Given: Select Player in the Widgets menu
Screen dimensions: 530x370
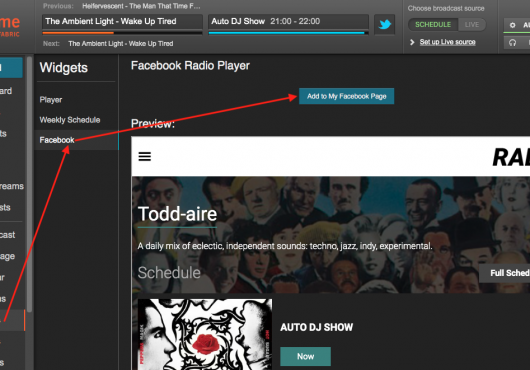Looking at the screenshot, I should point(51,100).
